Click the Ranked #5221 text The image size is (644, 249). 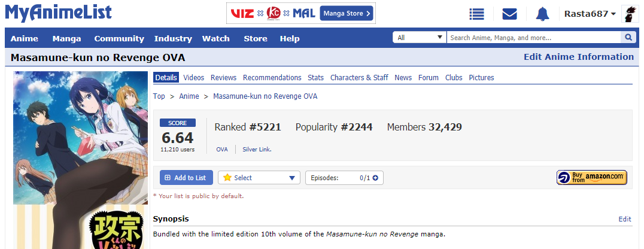pyautogui.click(x=248, y=127)
